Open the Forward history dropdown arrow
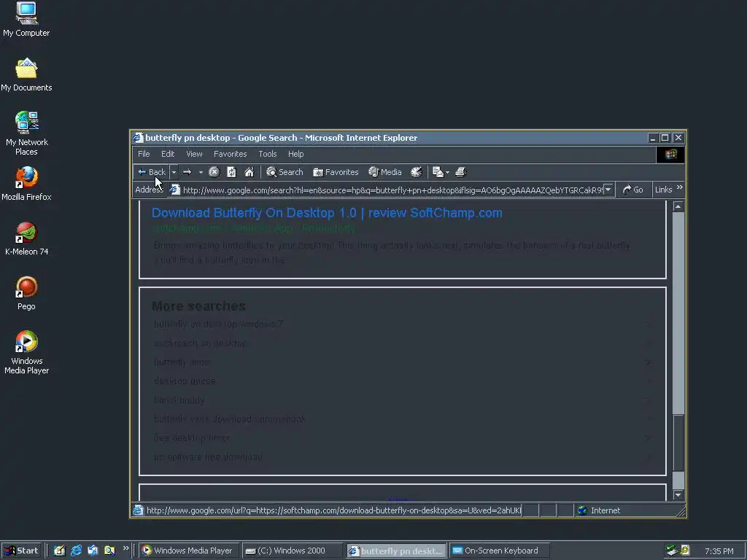The image size is (747, 560). tap(201, 172)
